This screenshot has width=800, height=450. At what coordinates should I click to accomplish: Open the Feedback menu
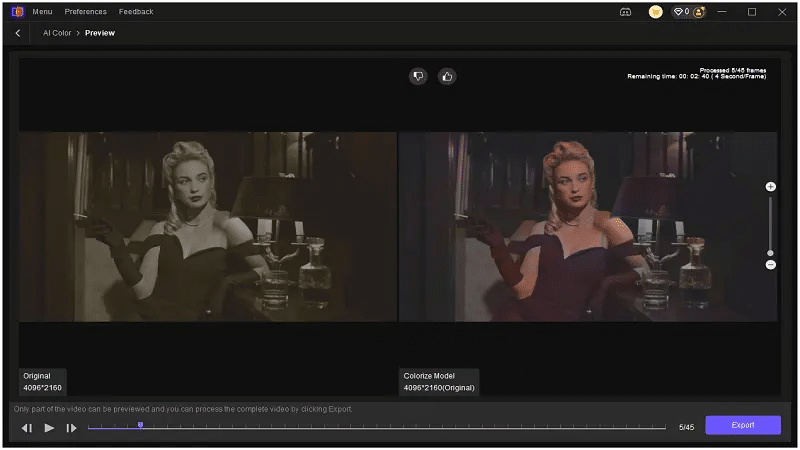[x=136, y=12]
